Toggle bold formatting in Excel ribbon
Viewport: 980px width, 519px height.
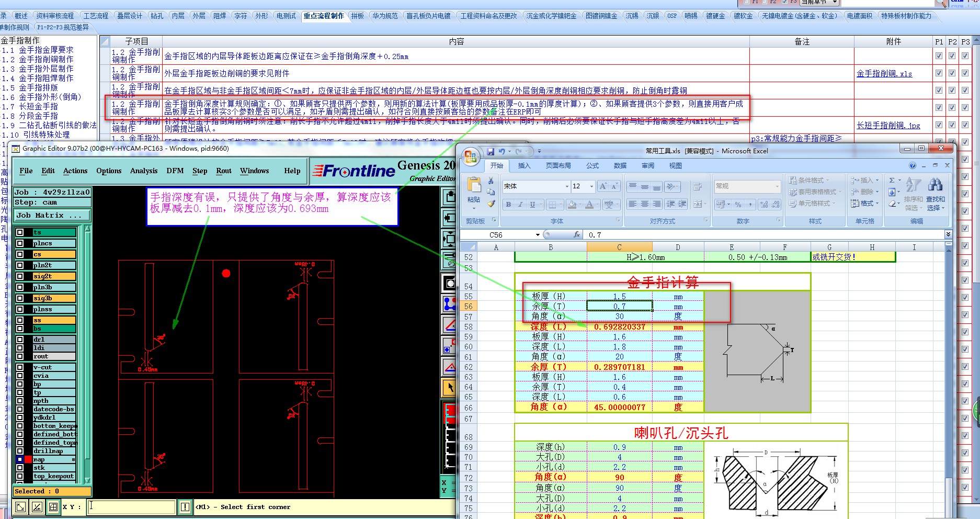tap(508, 205)
